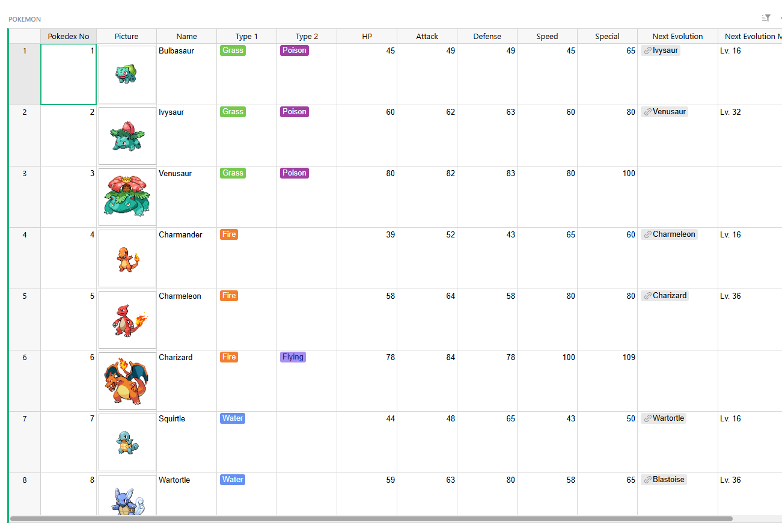Select the Type 2 column header
The image size is (782, 532).
(x=307, y=36)
